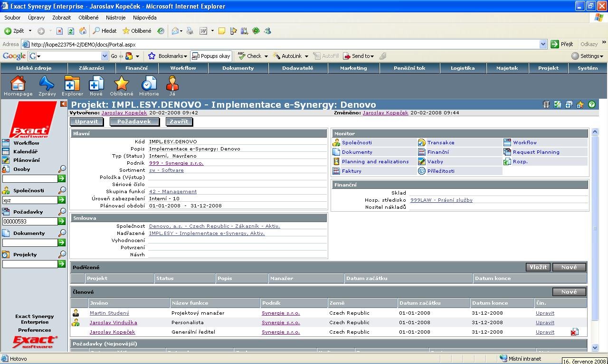Click the delete icon in Jaroslav Kopeček row
This screenshot has height=364, width=608.
tap(574, 332)
